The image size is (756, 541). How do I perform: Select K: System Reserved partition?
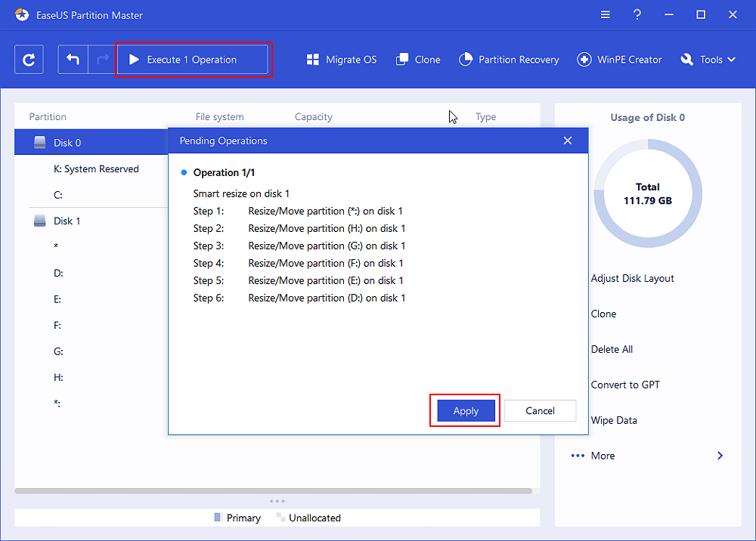pyautogui.click(x=96, y=169)
